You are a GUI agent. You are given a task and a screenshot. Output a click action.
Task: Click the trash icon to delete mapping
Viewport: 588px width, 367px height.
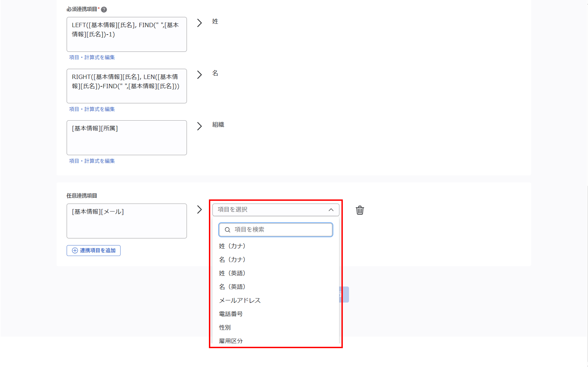(x=360, y=210)
